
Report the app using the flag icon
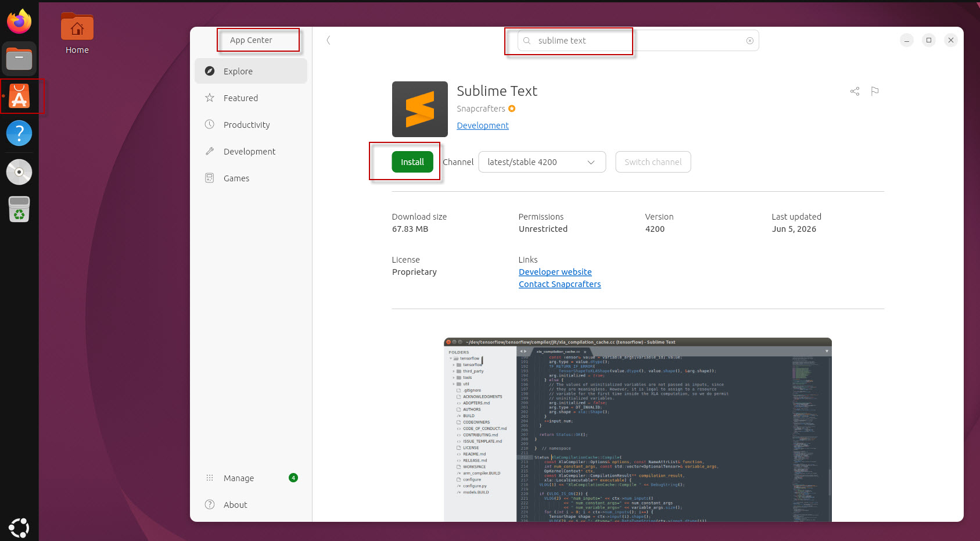click(x=875, y=91)
